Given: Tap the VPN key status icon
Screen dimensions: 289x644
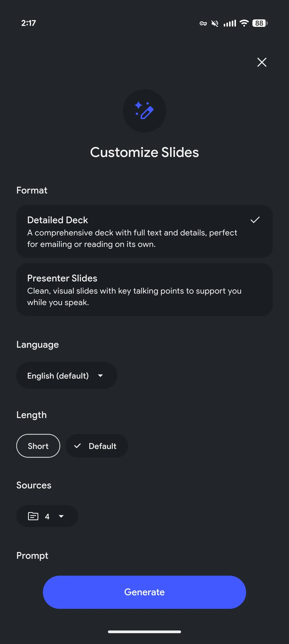Looking at the screenshot, I should coord(203,23).
